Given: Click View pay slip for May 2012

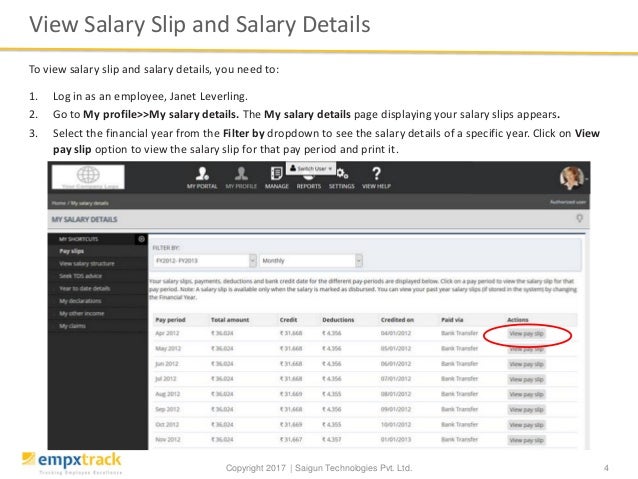Looking at the screenshot, I should tap(526, 349).
